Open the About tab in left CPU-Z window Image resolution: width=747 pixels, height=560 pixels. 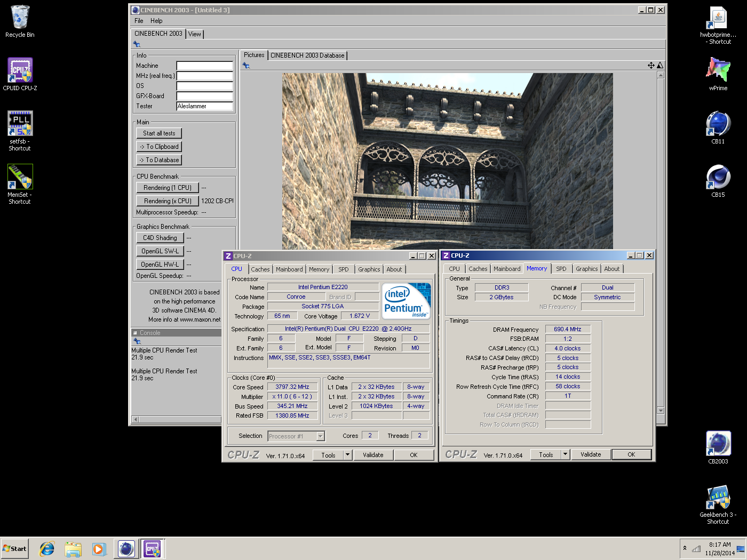(x=394, y=269)
